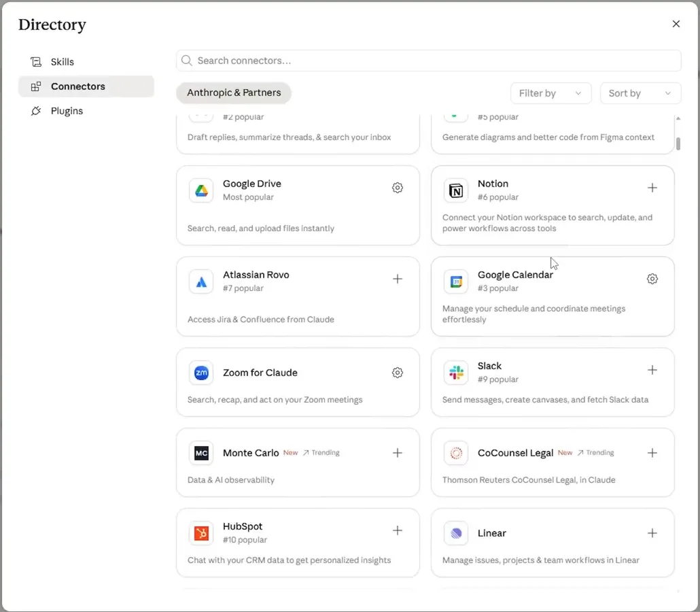
Task: Click the magnifier icon in search bar
Action: (187, 61)
